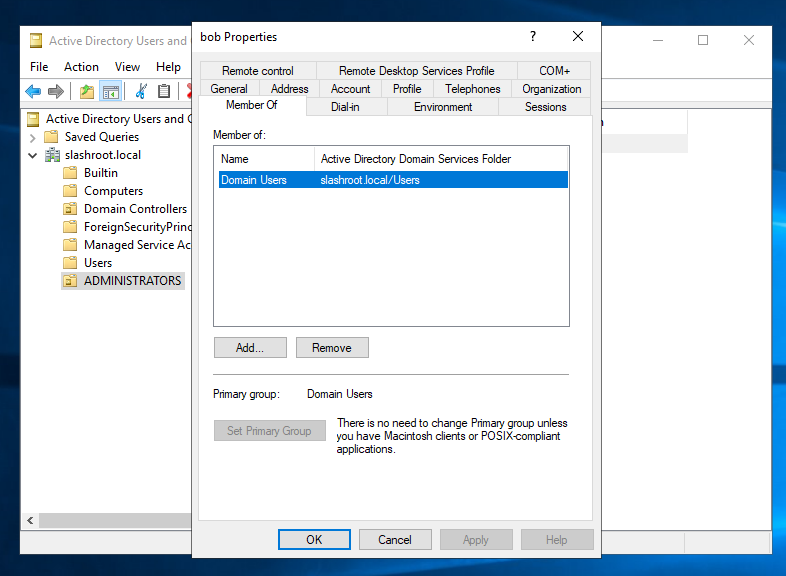Click the slashroot.local domain icon
This screenshot has width=786, height=576.
click(54, 155)
